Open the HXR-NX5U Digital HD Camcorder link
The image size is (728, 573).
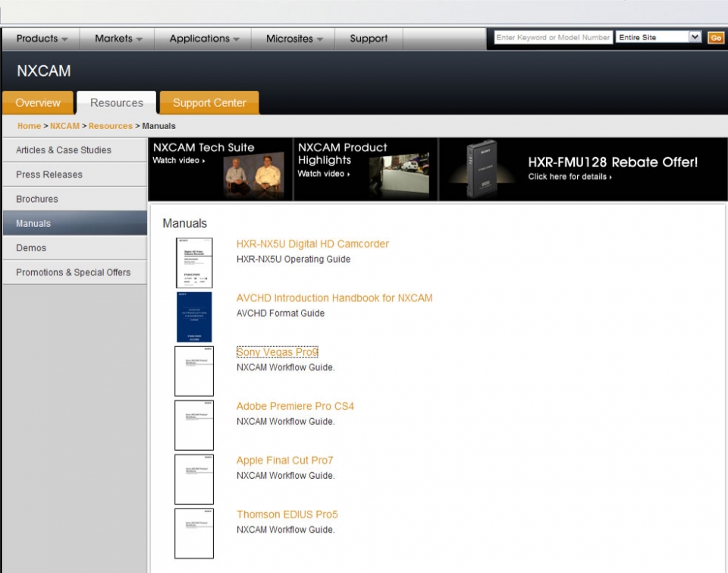312,244
